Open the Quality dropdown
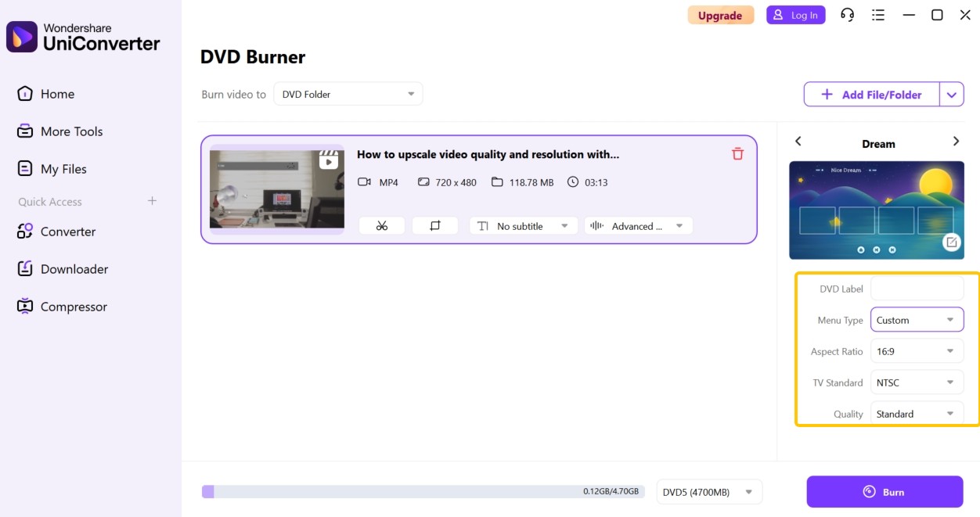This screenshot has height=517, width=980. pos(917,413)
